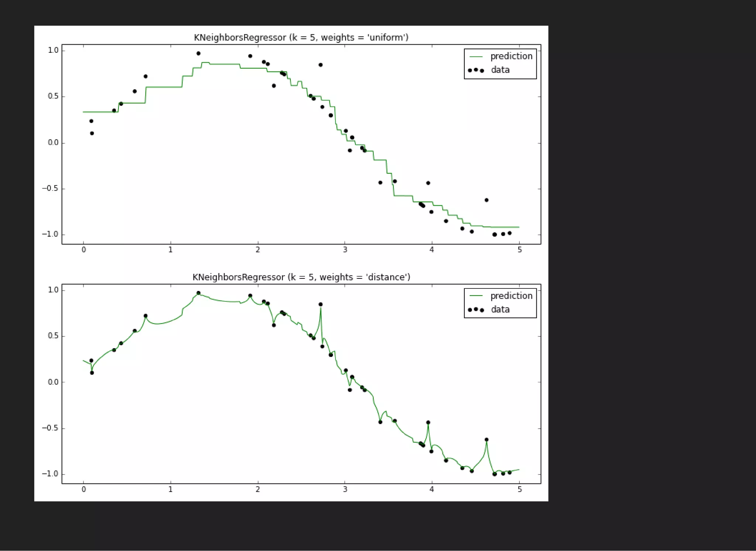Click y-axis label 0.5 on bottom plot
Image resolution: width=756 pixels, height=551 pixels.
coord(53,336)
